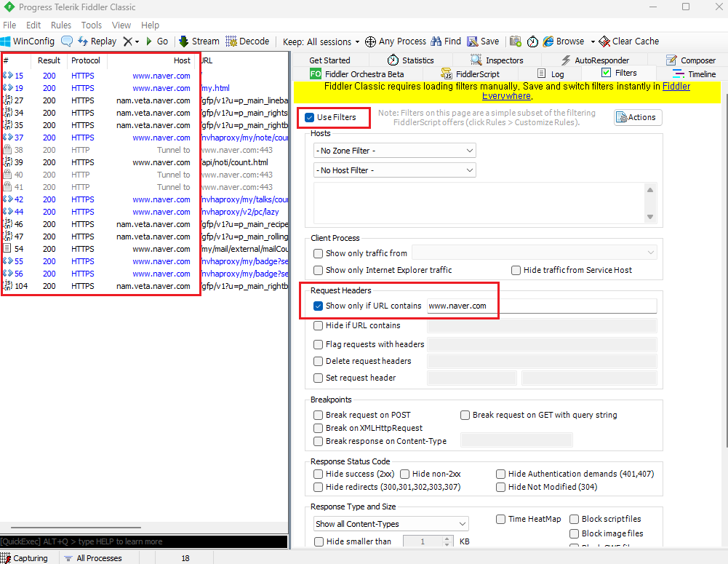Open the Get Started tab
This screenshot has height=564, width=728.
pos(329,60)
